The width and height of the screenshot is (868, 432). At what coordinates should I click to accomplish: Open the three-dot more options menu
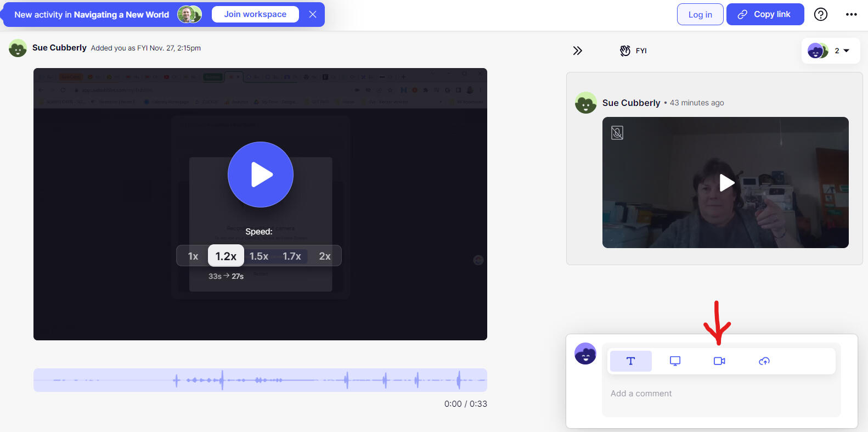point(851,14)
